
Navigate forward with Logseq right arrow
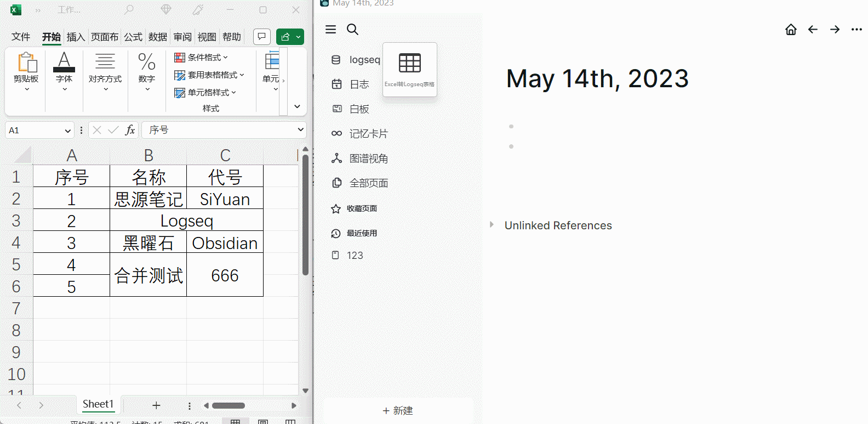tap(835, 29)
